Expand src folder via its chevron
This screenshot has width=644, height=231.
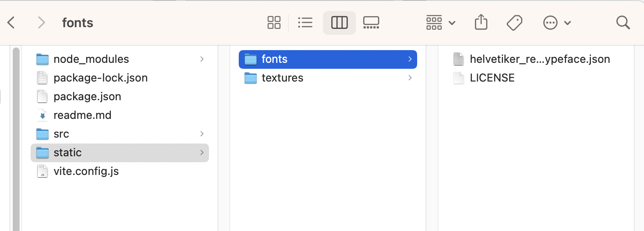[x=202, y=134]
